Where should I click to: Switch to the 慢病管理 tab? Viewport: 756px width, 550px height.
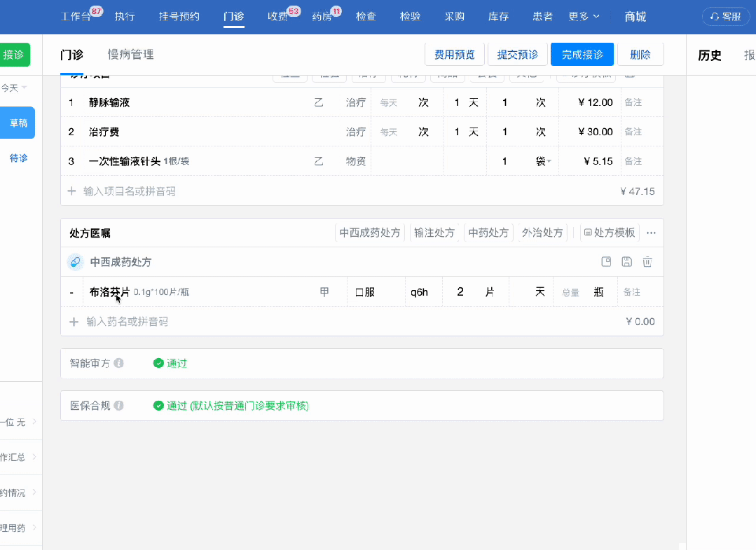[130, 55]
